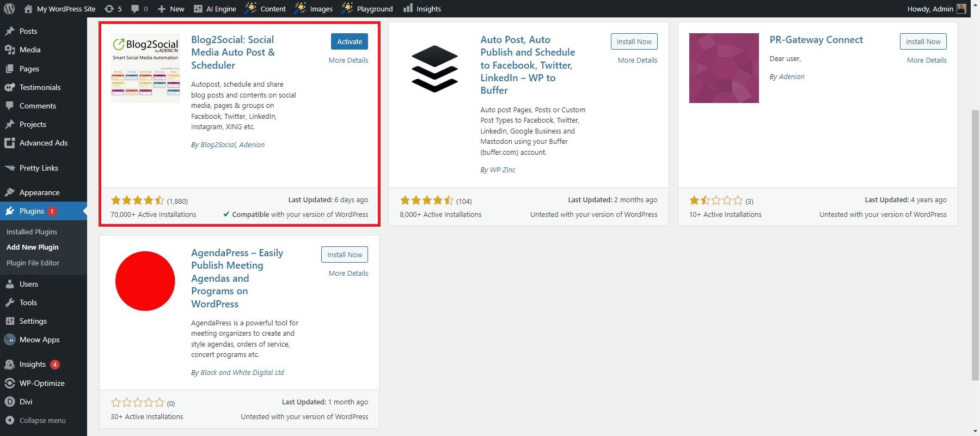Click "8,000+ Active Installations" text
Image resolution: width=980 pixels, height=436 pixels.
click(440, 214)
